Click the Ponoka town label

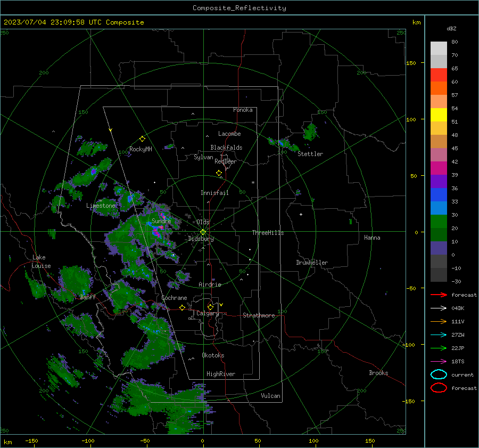pyautogui.click(x=243, y=110)
